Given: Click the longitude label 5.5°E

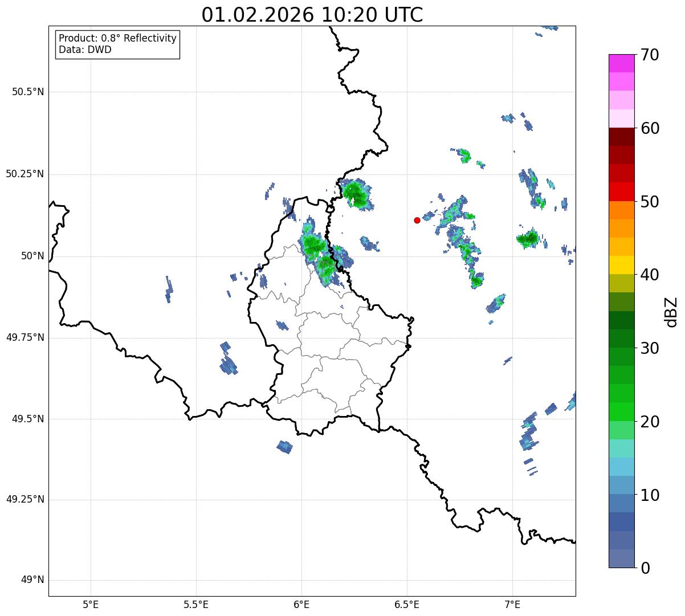Looking at the screenshot, I should pos(196,604).
